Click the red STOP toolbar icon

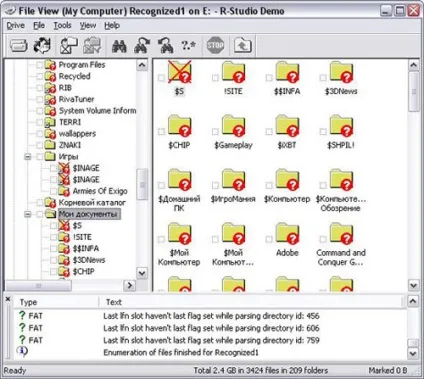pos(215,45)
